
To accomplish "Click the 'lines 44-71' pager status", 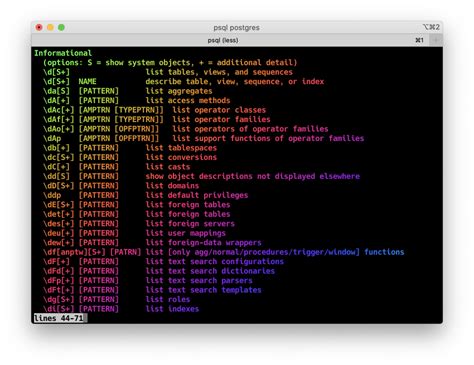I will click(59, 318).
